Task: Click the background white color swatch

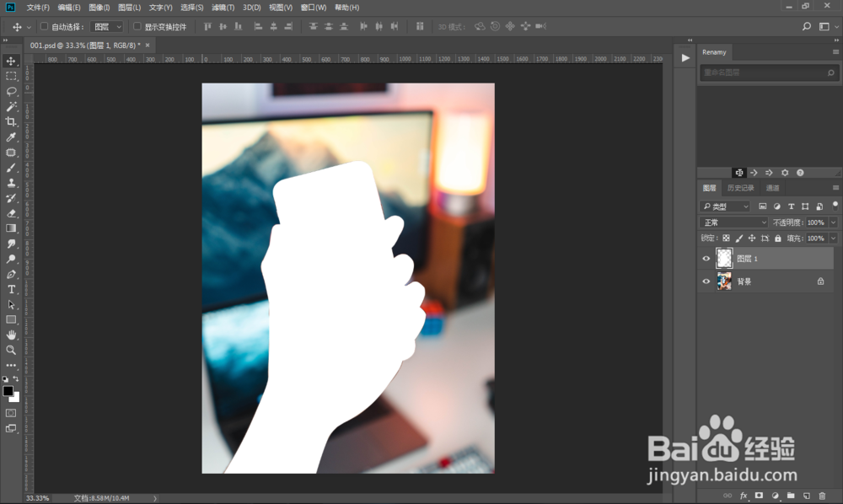Action: [x=16, y=399]
